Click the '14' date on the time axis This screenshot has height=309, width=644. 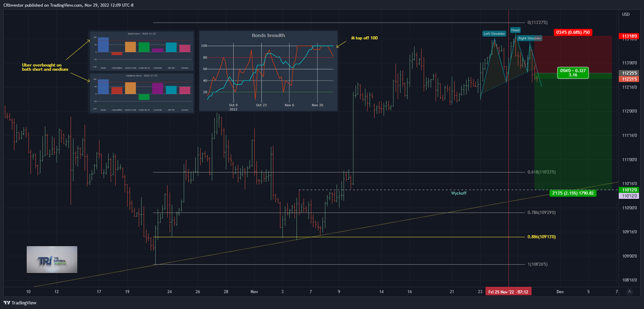point(382,292)
